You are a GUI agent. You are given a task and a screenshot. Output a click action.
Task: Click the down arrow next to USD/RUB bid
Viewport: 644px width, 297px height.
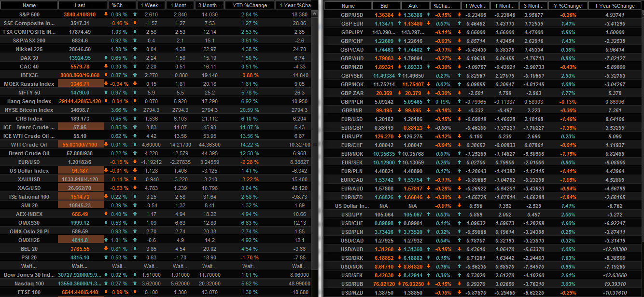(x=400, y=283)
